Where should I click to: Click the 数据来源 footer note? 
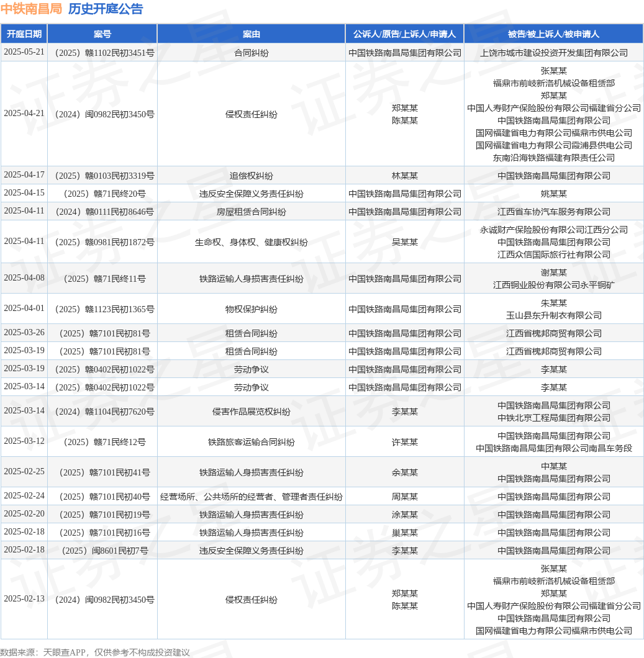[x=95, y=652]
